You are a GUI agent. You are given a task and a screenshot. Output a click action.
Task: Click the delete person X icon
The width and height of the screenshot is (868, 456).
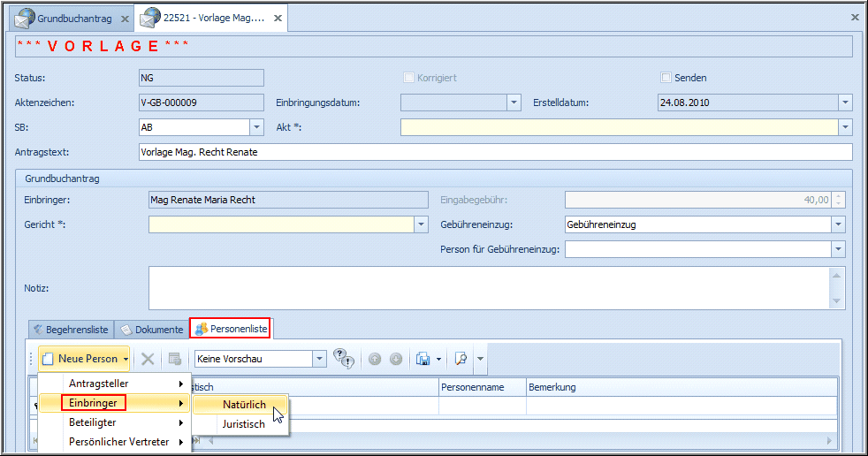click(148, 359)
